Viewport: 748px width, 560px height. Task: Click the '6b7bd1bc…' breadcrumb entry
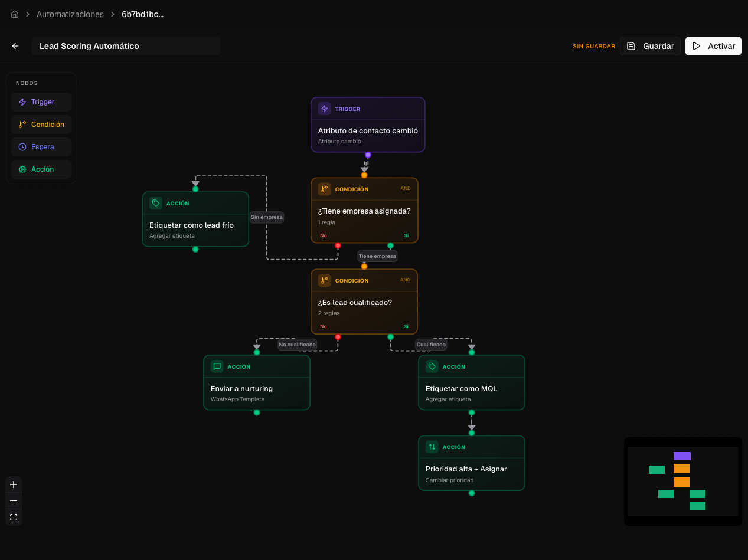pos(141,14)
